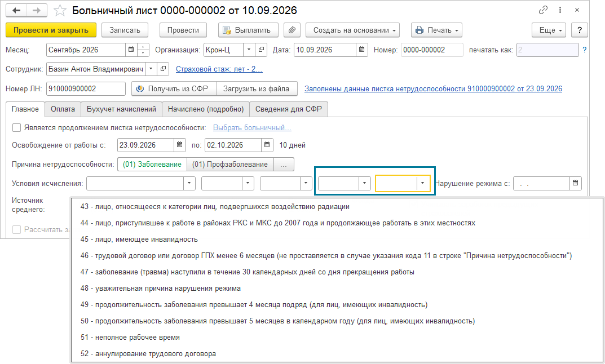The image size is (605, 364).
Task: Click the Провести и закрыть button
Action: (x=51, y=30)
